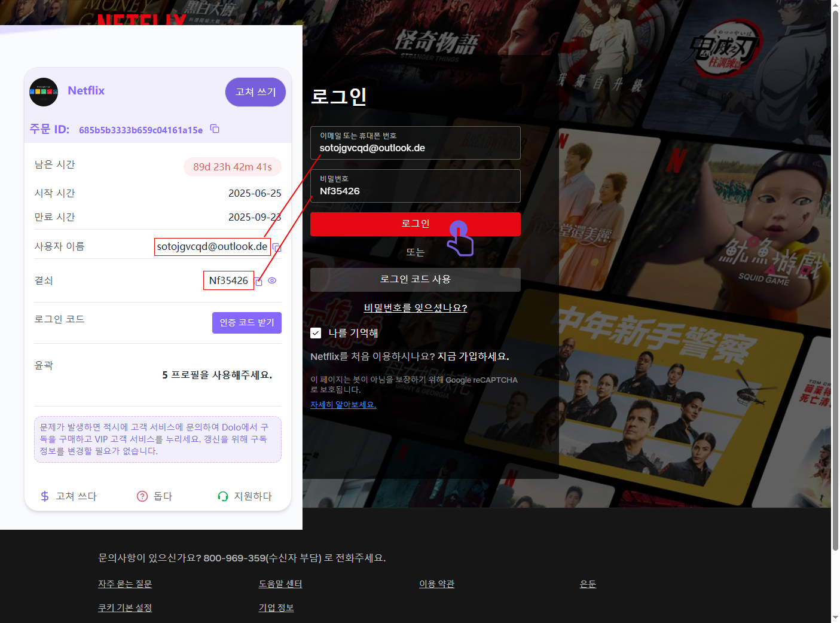Viewport: 840px width, 623px height.
Task: Copy the password Nf35426
Action: [x=259, y=281]
